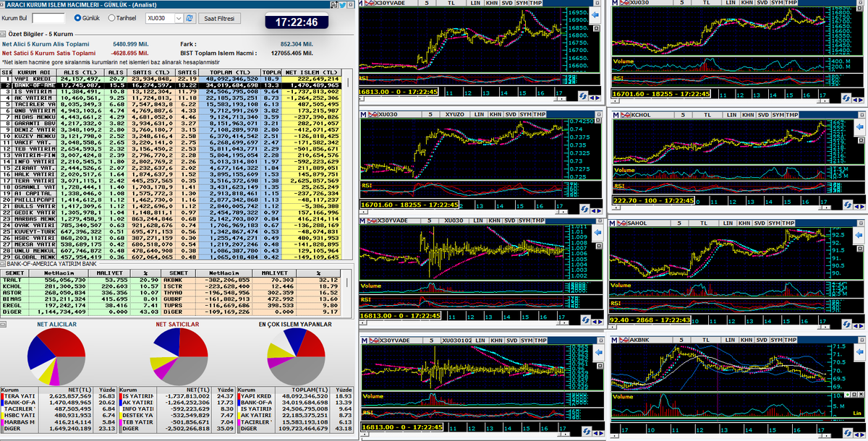Select the BANK-OF-AME row in the table

click(x=171, y=85)
